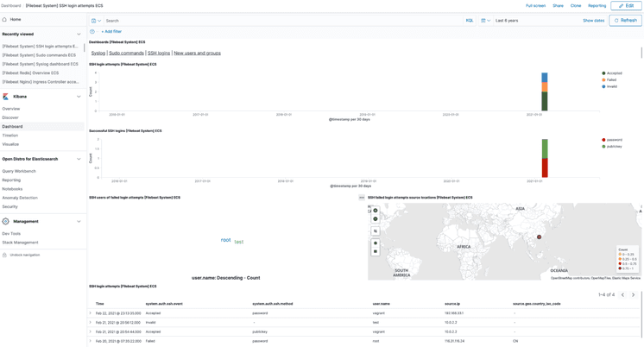Screen dimensions: 644x347
Task: Toggle the KQL query language switch
Action: 470,21
